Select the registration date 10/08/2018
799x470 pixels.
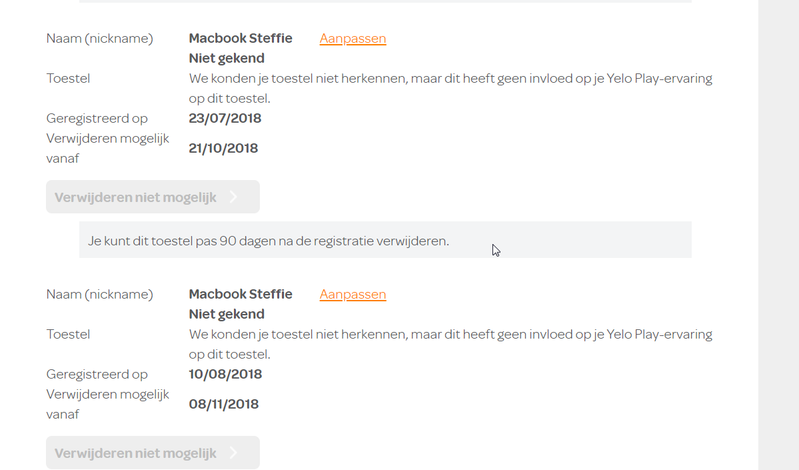(x=225, y=374)
